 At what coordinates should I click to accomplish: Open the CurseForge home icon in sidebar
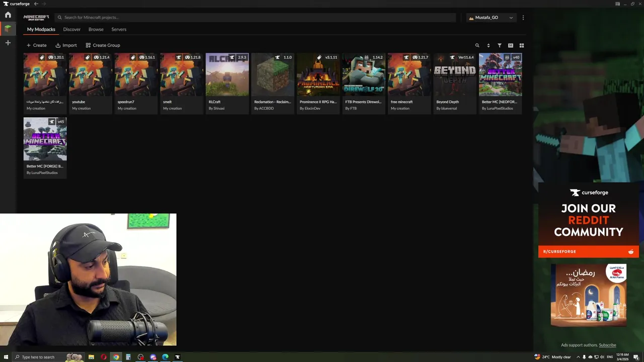pyautogui.click(x=8, y=15)
